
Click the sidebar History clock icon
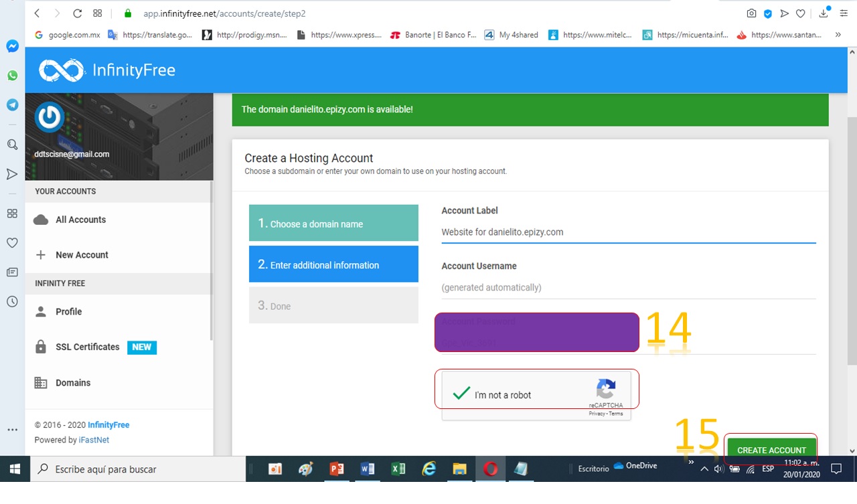[12, 302]
